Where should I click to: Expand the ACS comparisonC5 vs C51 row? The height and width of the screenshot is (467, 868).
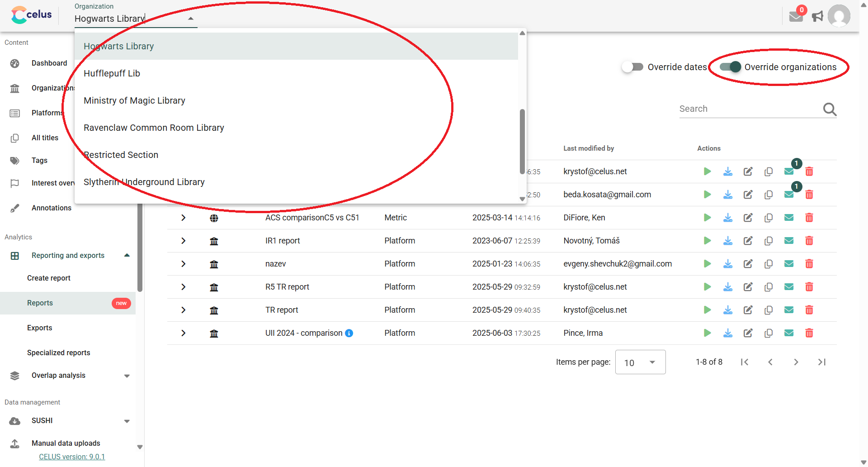point(183,218)
